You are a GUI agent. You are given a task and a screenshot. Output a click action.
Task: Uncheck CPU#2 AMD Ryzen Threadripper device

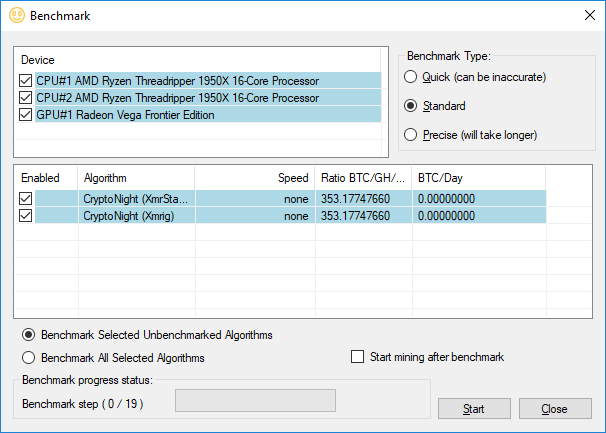tap(26, 98)
